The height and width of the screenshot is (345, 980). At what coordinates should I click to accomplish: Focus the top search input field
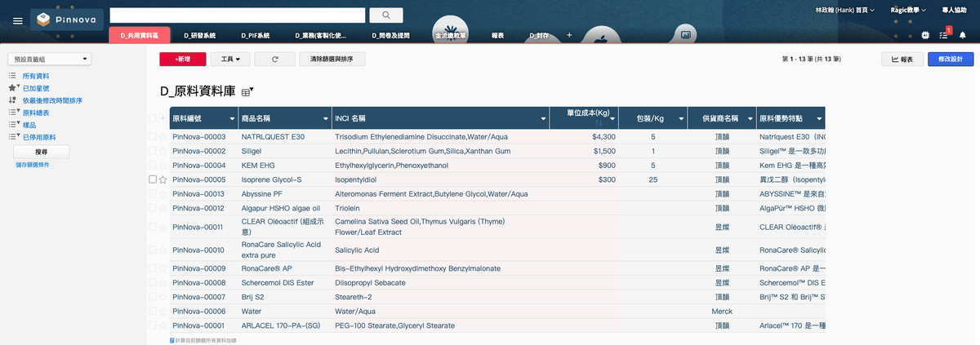pyautogui.click(x=237, y=15)
